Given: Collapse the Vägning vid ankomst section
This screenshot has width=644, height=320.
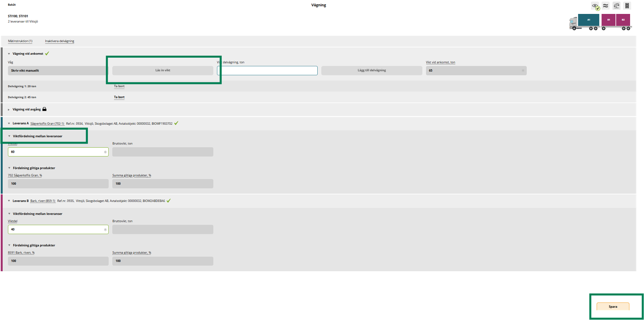Looking at the screenshot, I should point(9,54).
